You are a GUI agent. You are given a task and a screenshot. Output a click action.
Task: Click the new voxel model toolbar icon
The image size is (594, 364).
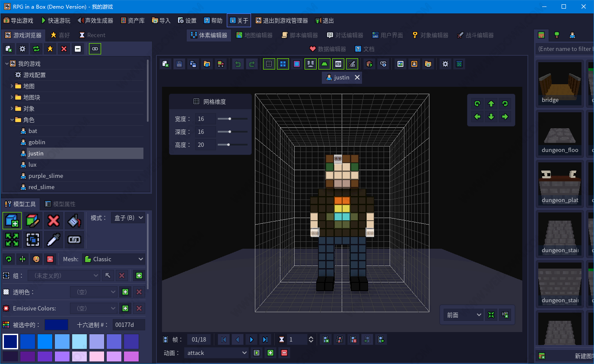point(165,64)
